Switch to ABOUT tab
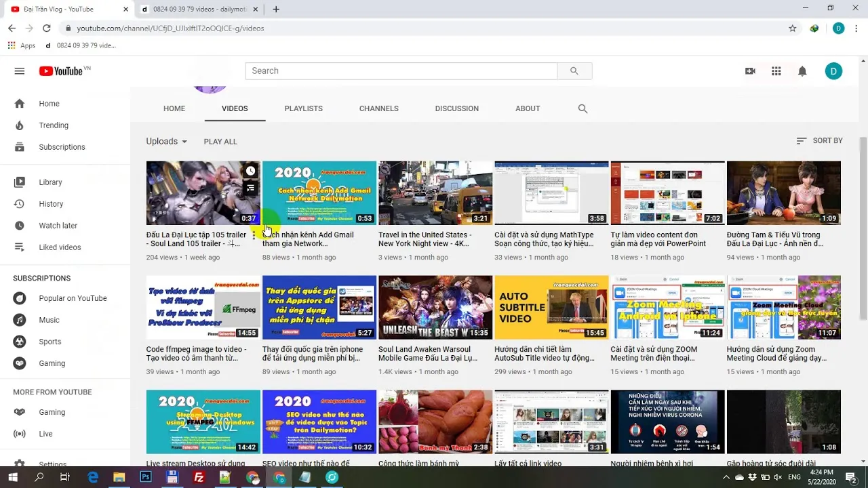 [x=528, y=108]
